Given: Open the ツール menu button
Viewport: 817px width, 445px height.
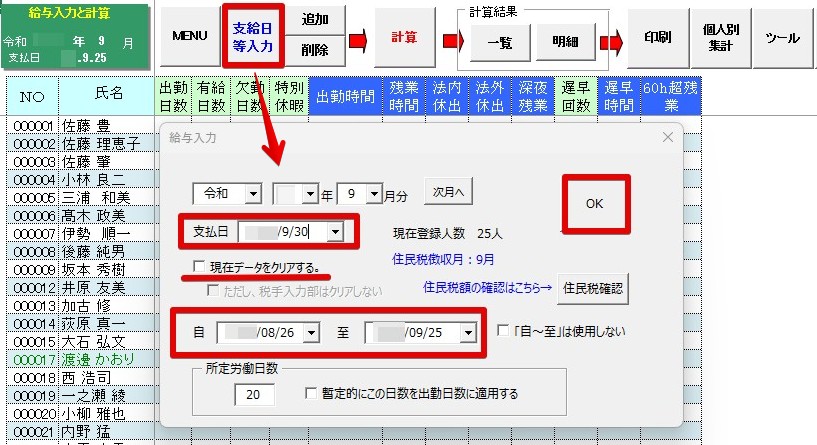Looking at the screenshot, I should [783, 37].
